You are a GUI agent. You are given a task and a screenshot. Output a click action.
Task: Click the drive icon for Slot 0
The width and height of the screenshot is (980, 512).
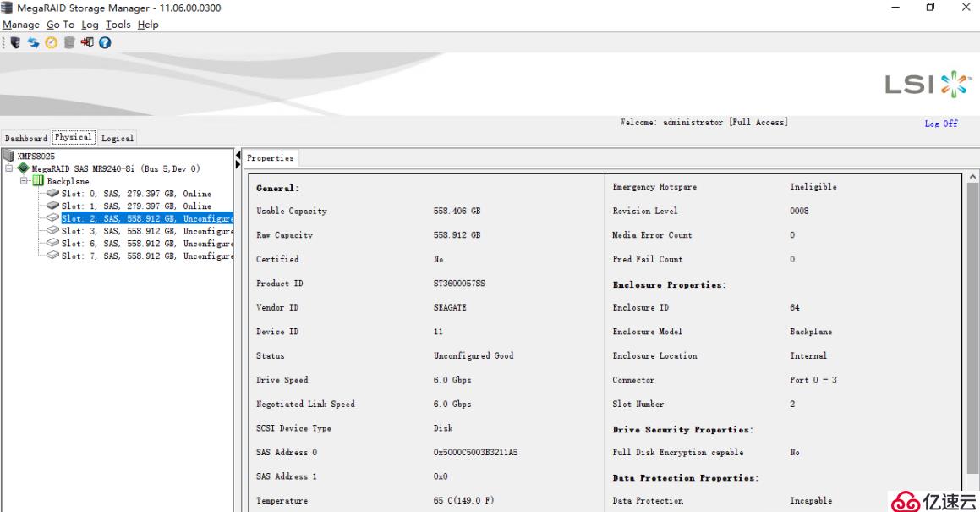coord(52,193)
